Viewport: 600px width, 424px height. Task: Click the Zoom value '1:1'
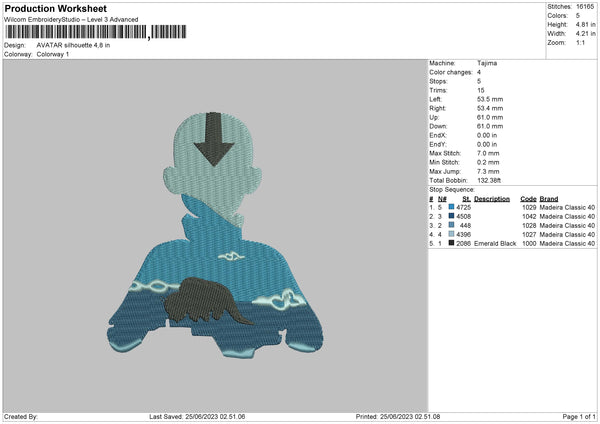point(580,43)
